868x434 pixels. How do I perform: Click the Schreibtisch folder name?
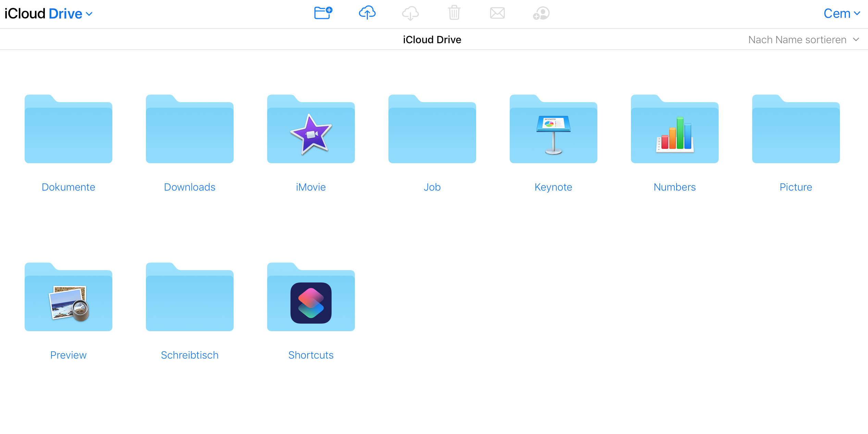(x=189, y=355)
